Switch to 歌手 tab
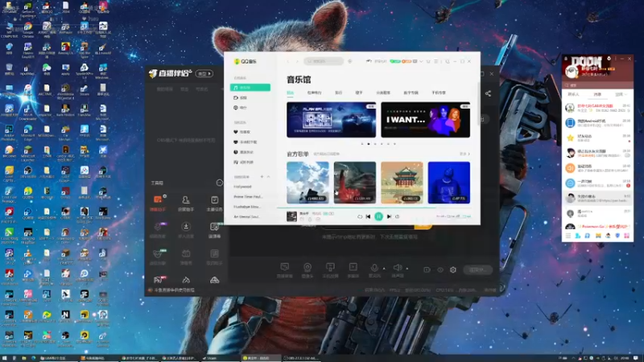 point(359,93)
